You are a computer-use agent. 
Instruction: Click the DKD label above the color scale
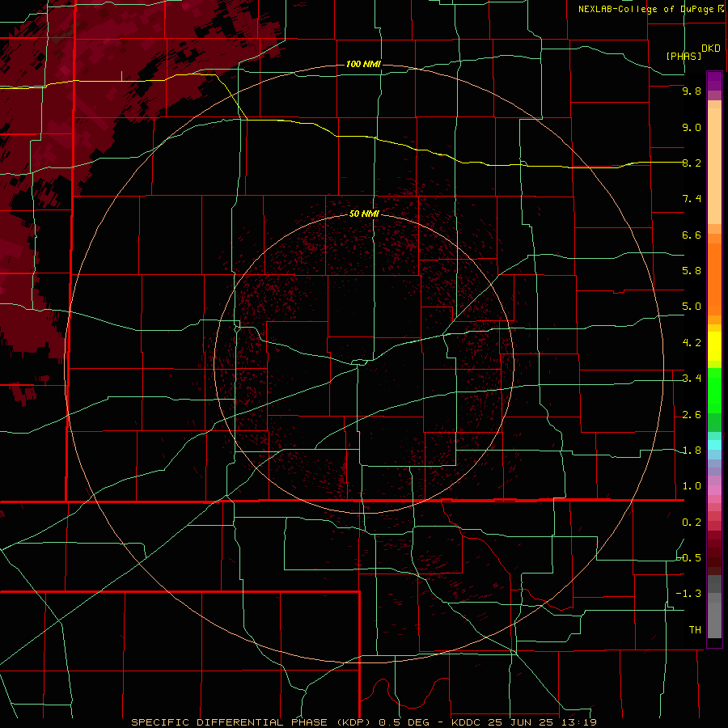click(710, 49)
